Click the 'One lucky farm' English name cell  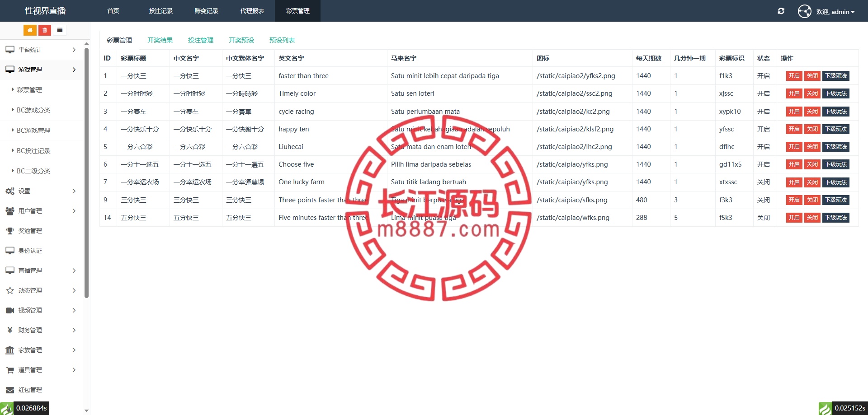331,182
